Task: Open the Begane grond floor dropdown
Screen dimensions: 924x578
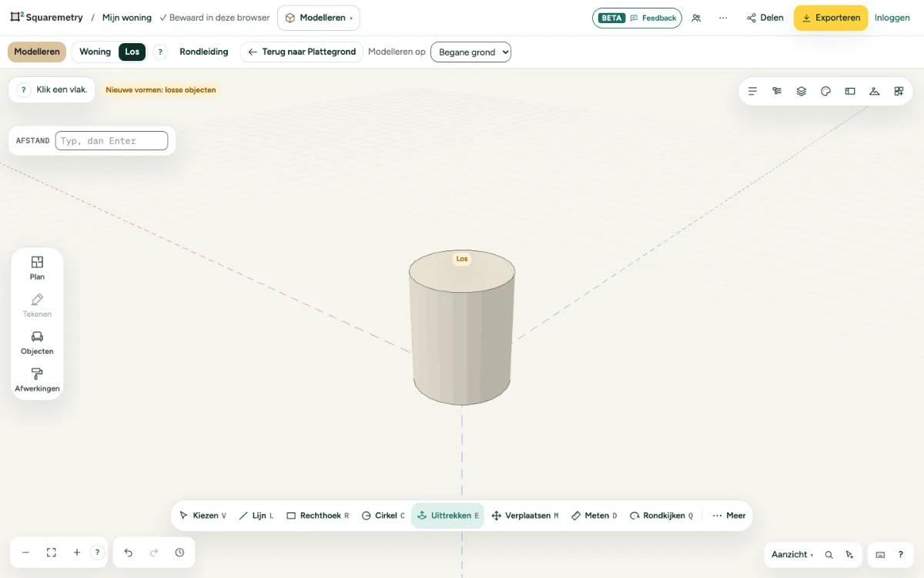Action: point(470,52)
